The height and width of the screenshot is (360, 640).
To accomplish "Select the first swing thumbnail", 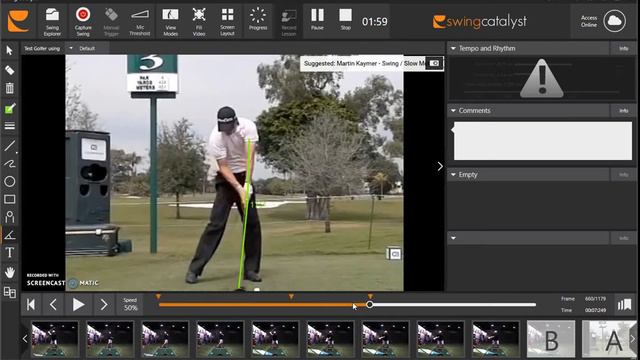I will click(x=55, y=339).
